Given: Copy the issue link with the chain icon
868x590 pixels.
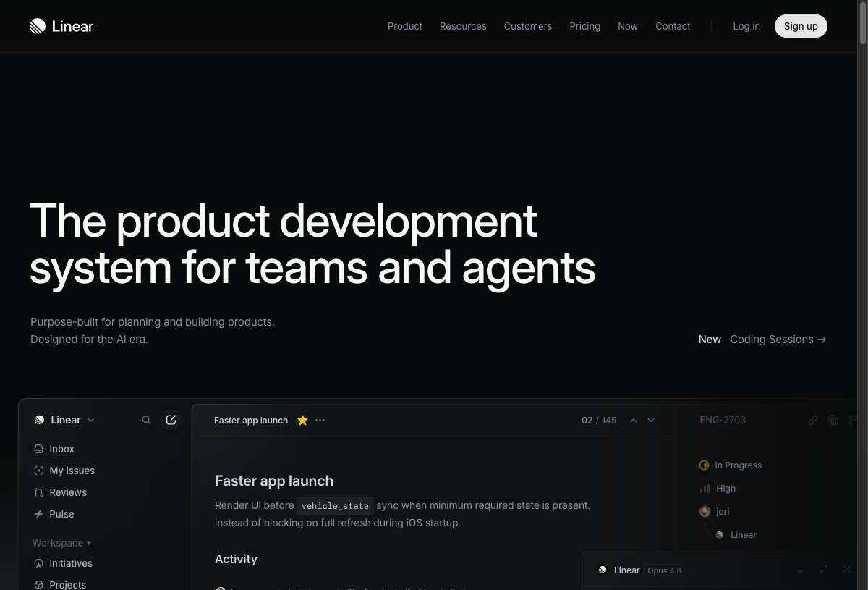Looking at the screenshot, I should [x=813, y=420].
